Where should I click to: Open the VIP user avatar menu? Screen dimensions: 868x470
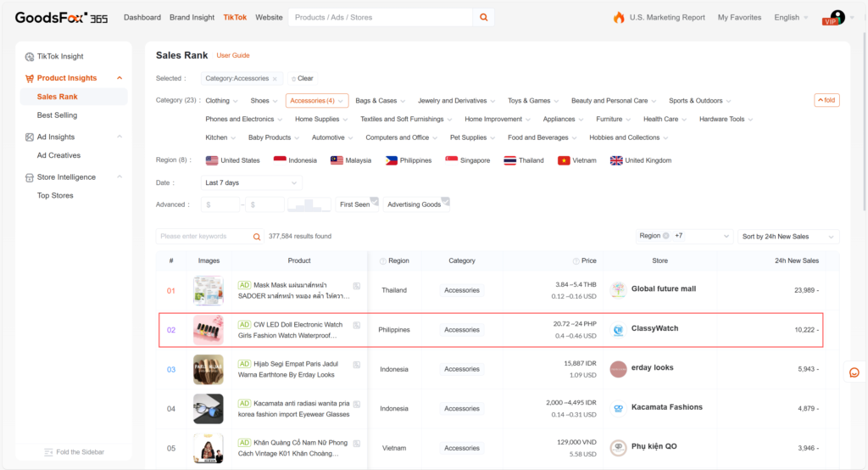coord(837,17)
